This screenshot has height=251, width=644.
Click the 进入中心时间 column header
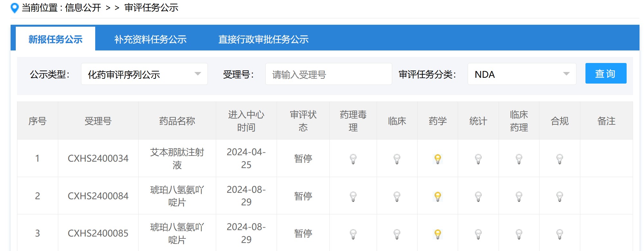pos(246,121)
